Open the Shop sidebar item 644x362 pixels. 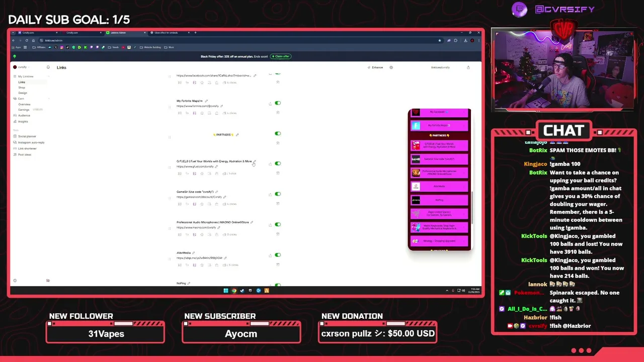tap(22, 87)
